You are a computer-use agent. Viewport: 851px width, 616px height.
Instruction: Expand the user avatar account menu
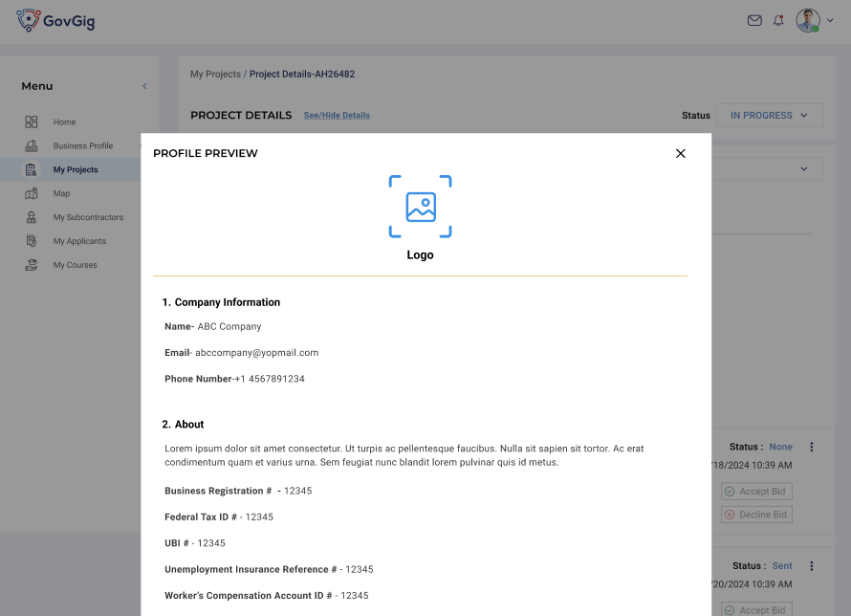pyautogui.click(x=814, y=20)
